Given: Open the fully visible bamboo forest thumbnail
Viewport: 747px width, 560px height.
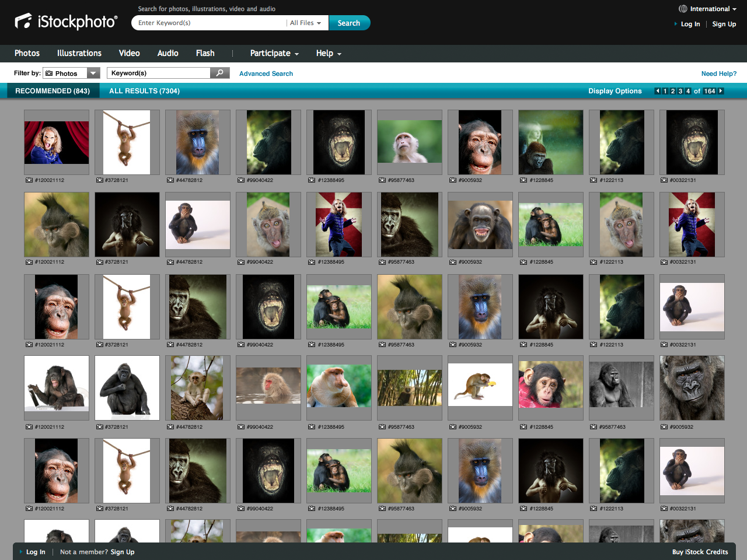Looking at the screenshot, I should pyautogui.click(x=410, y=388).
